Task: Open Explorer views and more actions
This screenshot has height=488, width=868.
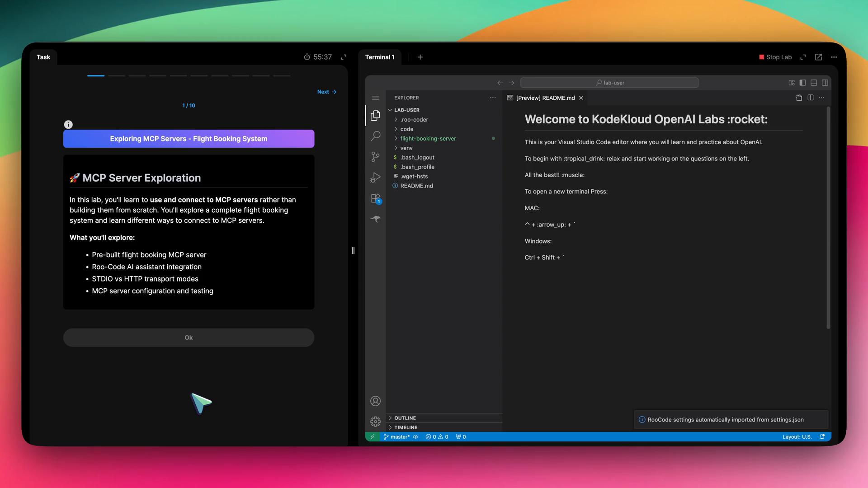Action: [493, 98]
